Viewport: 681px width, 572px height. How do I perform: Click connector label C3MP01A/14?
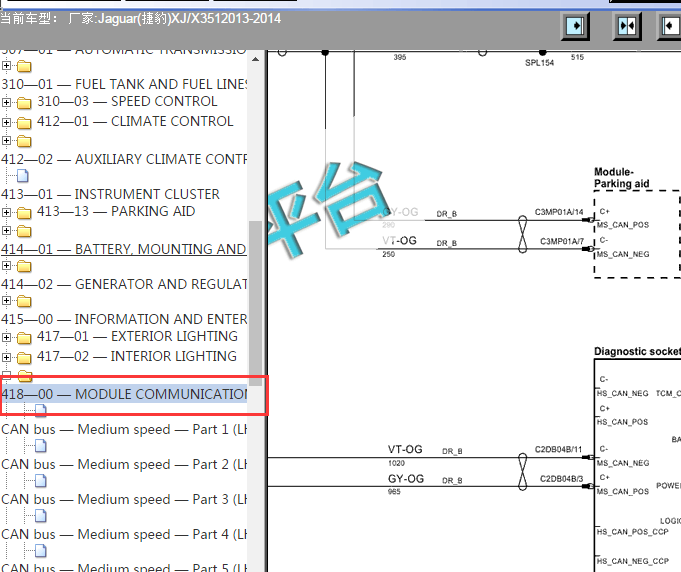pyautogui.click(x=559, y=212)
